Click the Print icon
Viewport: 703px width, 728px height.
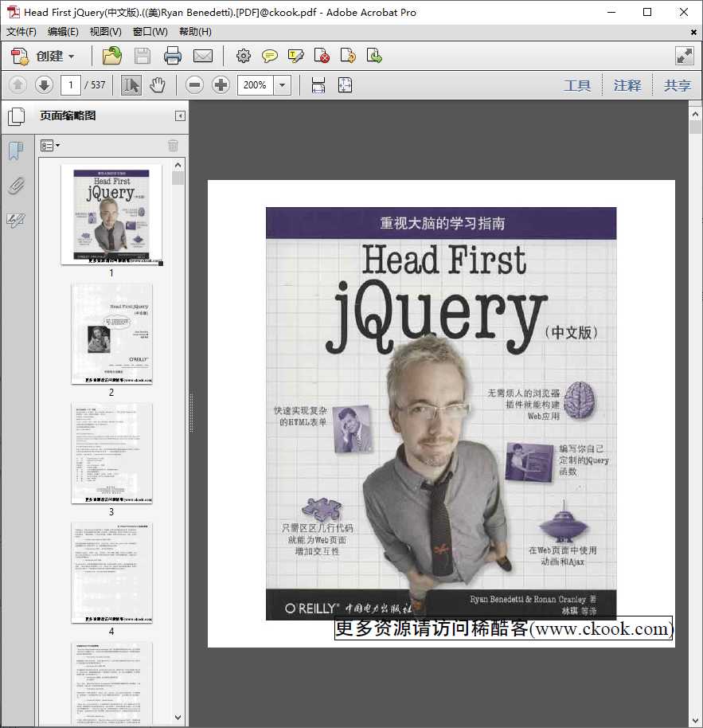click(173, 56)
